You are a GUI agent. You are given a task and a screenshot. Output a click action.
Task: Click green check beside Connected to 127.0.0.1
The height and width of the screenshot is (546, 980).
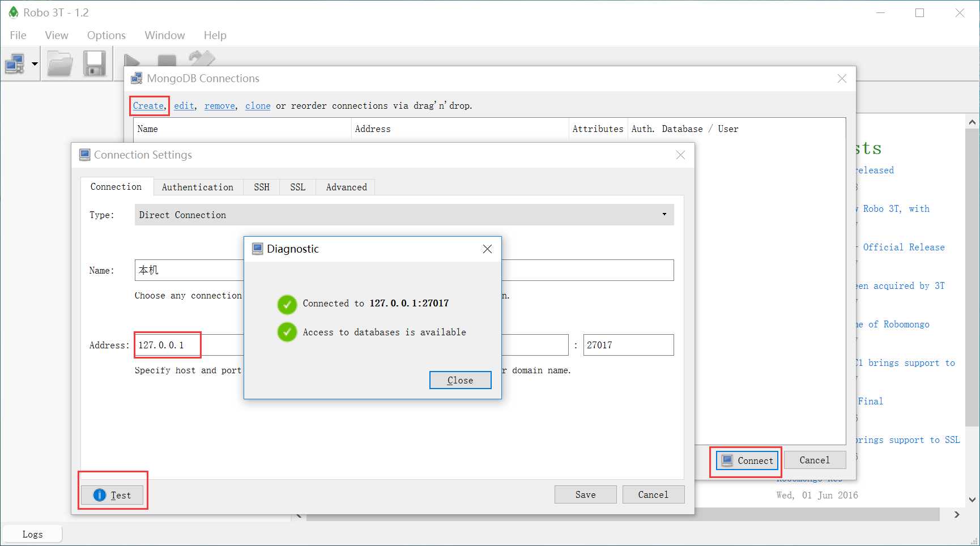287,304
